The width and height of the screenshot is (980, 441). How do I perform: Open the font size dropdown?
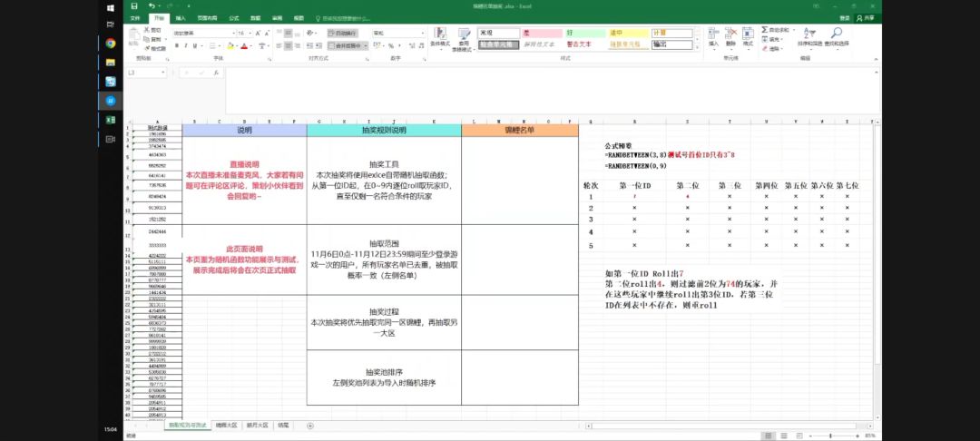250,33
